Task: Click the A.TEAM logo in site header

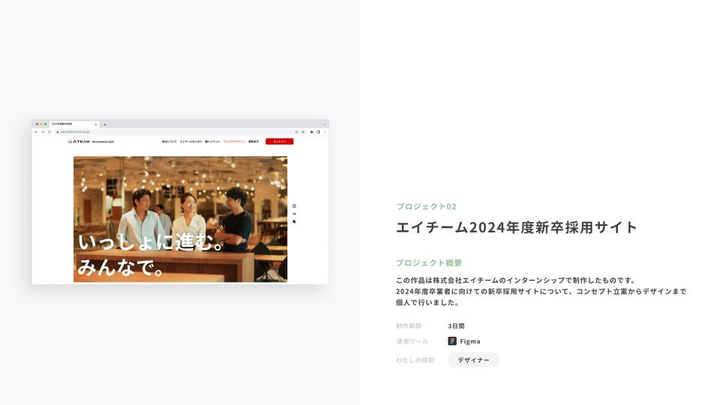Action: 79,141
